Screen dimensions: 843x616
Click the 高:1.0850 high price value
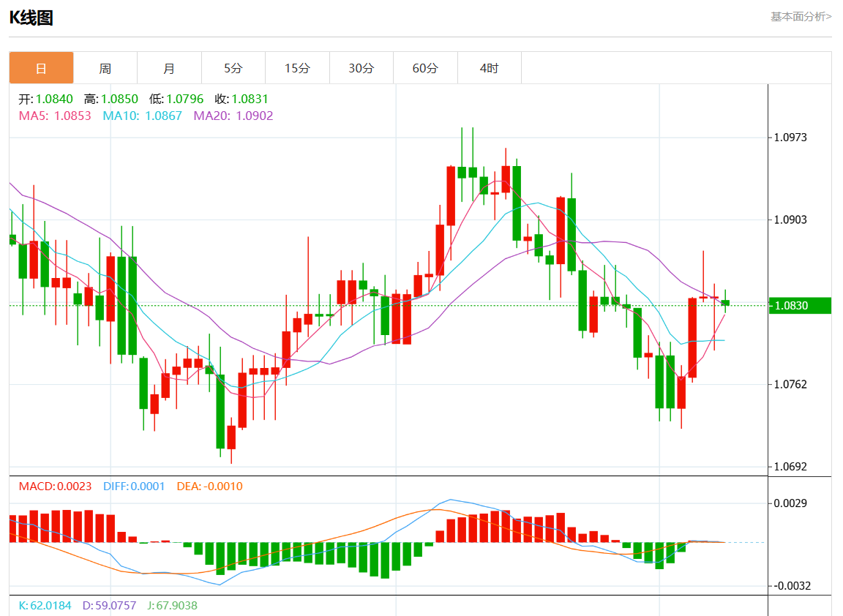coord(110,99)
